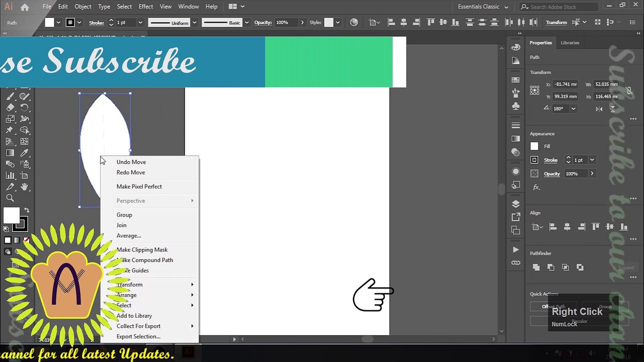Open the Transparency panel icon in dock
Image resolution: width=644 pixels, height=362 pixels.
pos(516,152)
